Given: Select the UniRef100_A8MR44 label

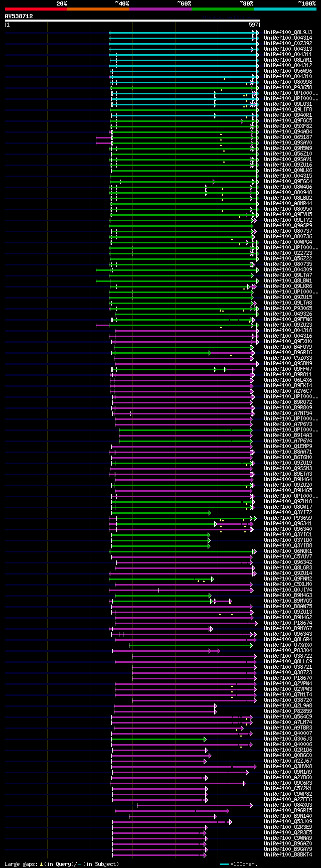Looking at the screenshot, I should [288, 203].
